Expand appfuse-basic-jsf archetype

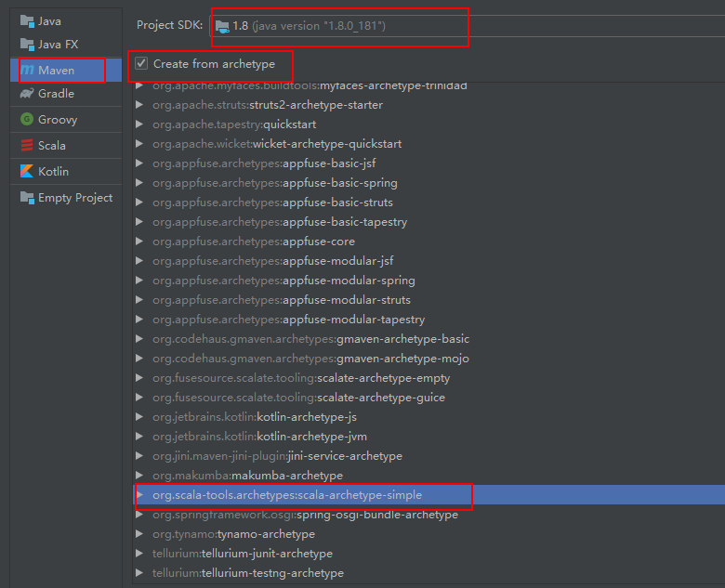(x=139, y=163)
